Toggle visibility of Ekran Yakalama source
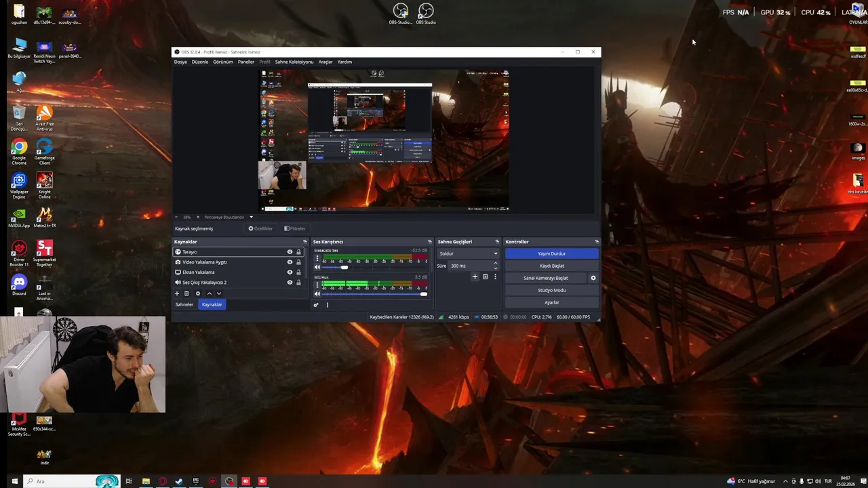This screenshot has height=488, width=868. [x=290, y=272]
